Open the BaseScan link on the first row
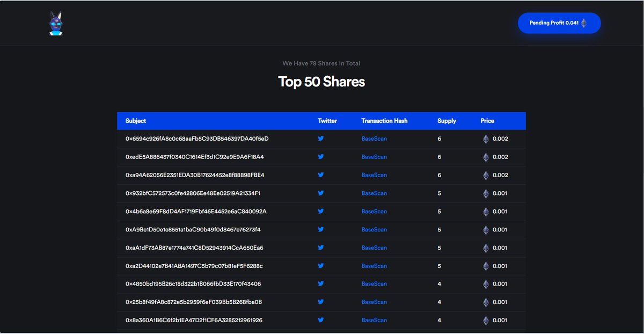This screenshot has width=644, height=334. (x=374, y=138)
